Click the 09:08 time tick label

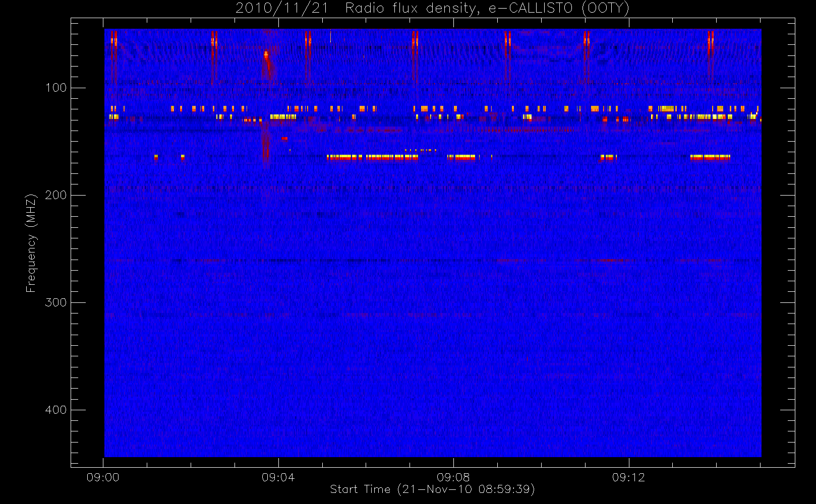453,477
